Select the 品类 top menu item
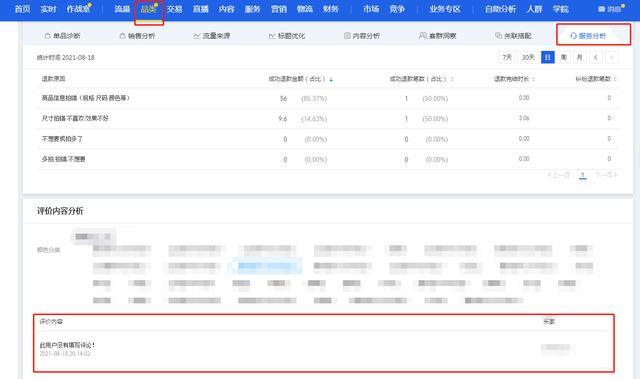 click(149, 9)
